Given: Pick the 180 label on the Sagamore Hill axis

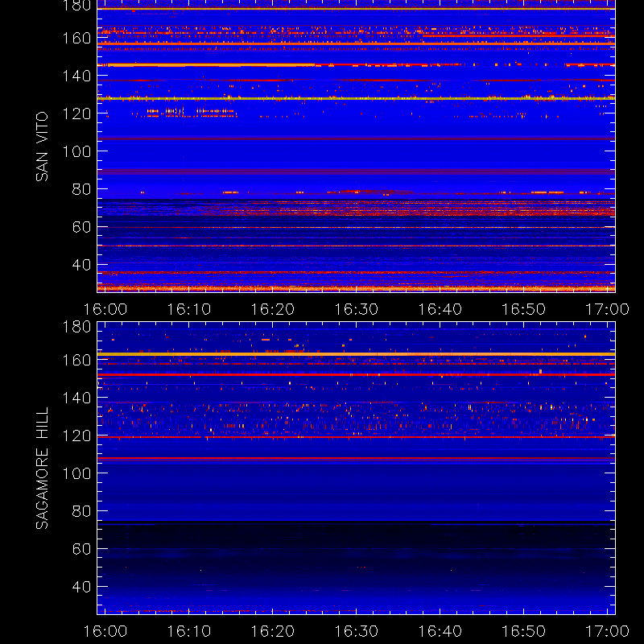Looking at the screenshot, I should 76,327.
